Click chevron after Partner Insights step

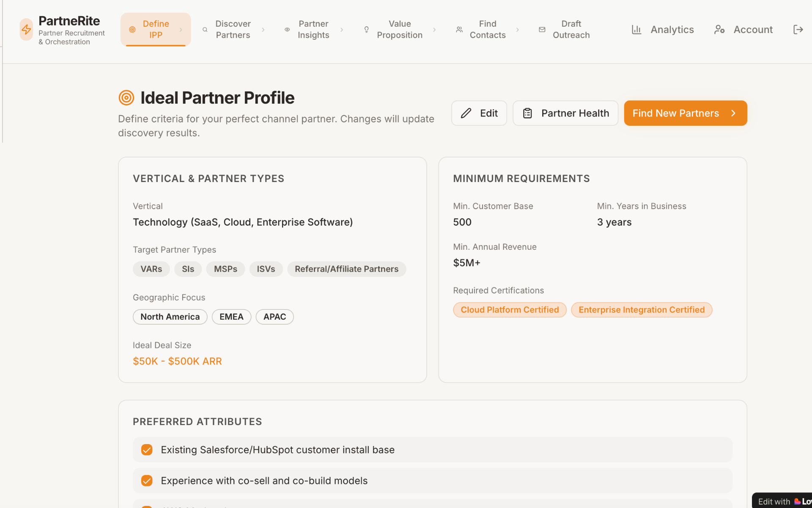[342, 30]
